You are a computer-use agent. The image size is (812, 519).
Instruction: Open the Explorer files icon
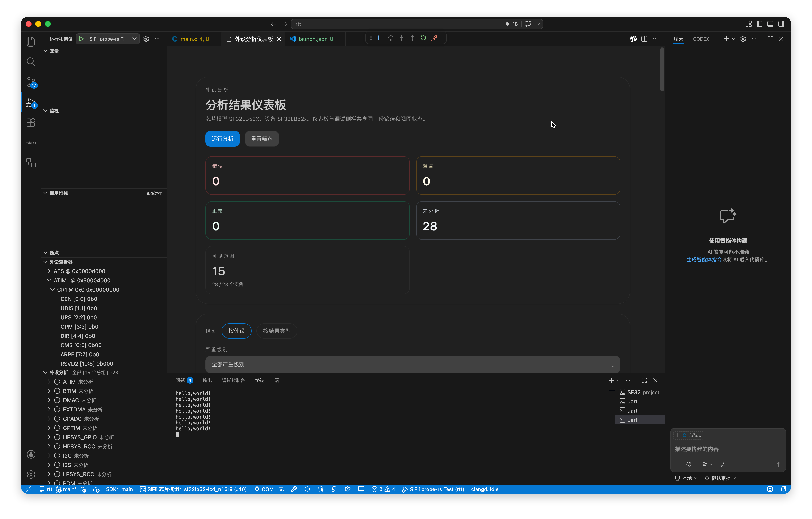(31, 42)
